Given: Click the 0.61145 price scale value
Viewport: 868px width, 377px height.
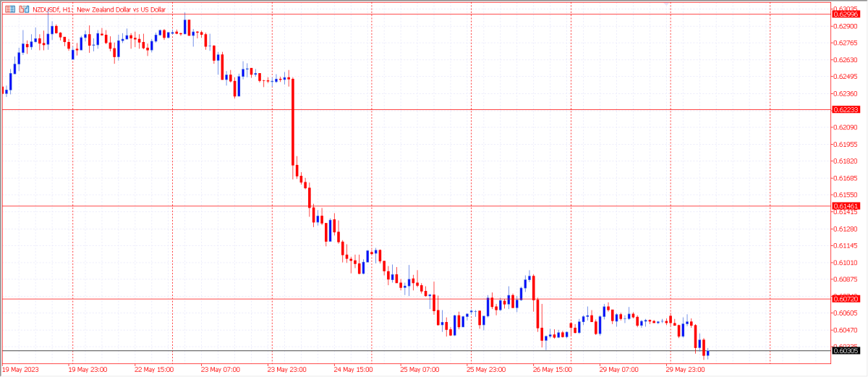Looking at the screenshot, I should 846,245.
